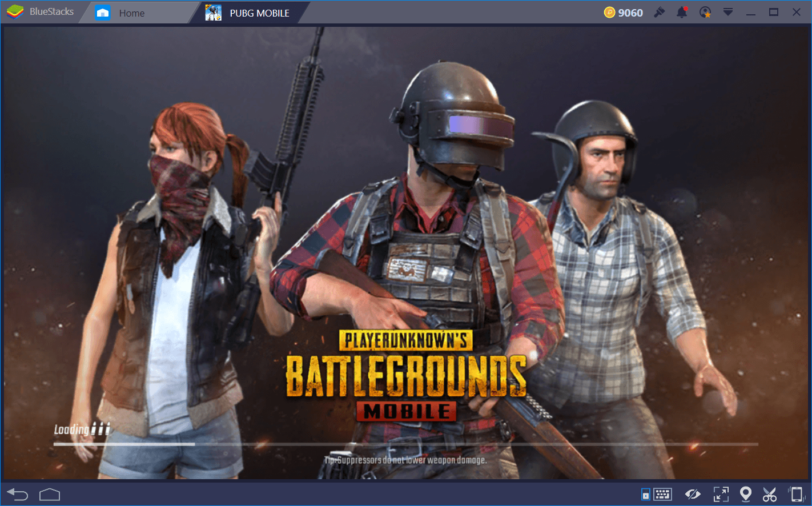Screen dimensions: 812x506
Task: Click the tip text about suppressors
Action: 405,460
